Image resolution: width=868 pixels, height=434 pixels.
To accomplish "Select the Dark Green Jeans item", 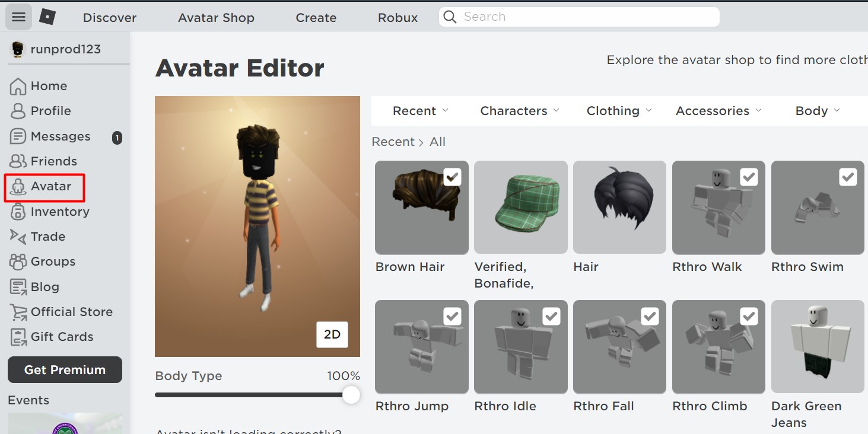I will [x=818, y=346].
